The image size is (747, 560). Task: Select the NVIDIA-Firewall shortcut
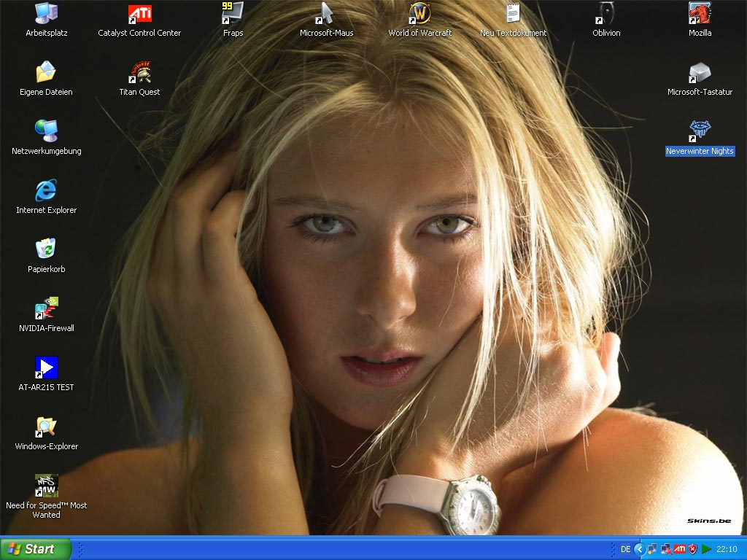coord(46,309)
